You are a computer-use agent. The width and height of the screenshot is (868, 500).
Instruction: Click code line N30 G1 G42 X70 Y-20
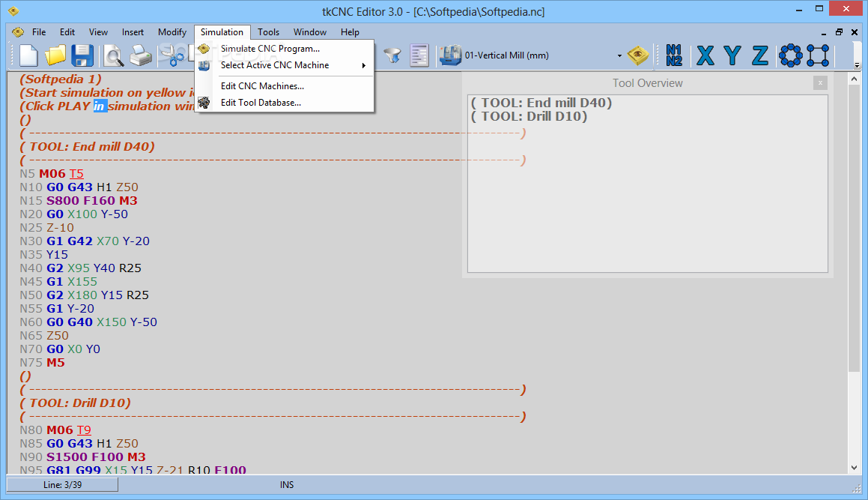point(85,241)
